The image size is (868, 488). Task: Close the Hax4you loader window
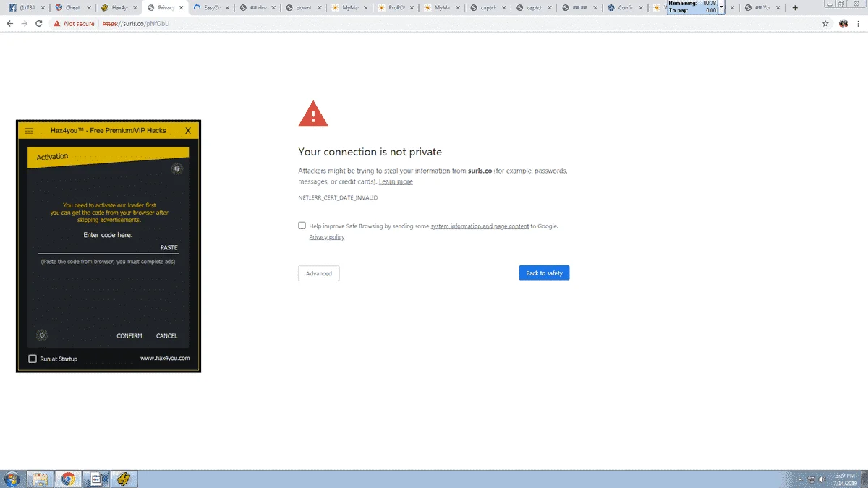(188, 131)
